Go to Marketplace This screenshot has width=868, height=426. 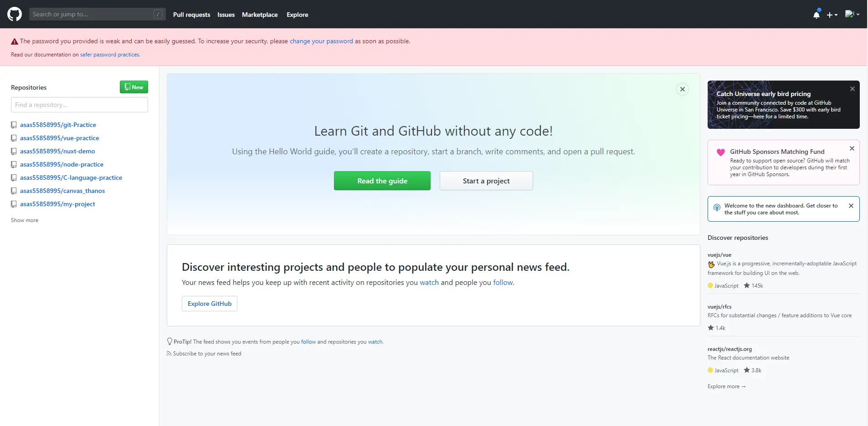tap(260, 15)
